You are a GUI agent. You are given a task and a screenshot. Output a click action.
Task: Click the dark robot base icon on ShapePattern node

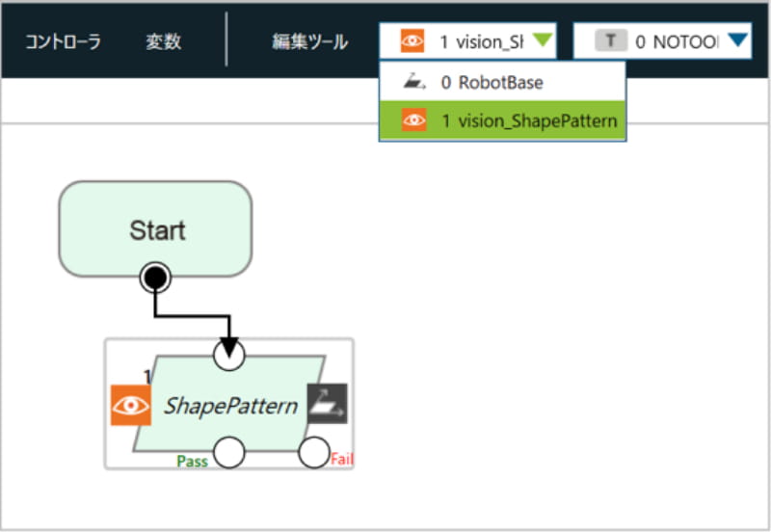(328, 404)
